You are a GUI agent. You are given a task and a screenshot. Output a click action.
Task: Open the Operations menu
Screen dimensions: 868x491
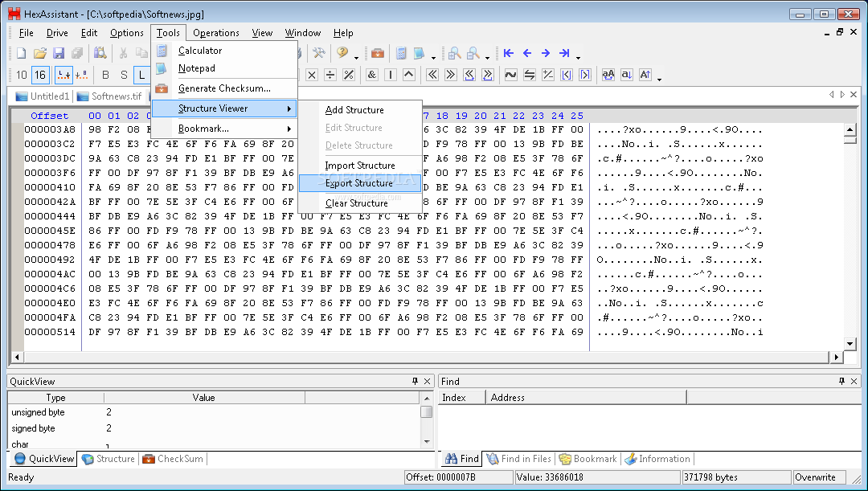tap(216, 33)
